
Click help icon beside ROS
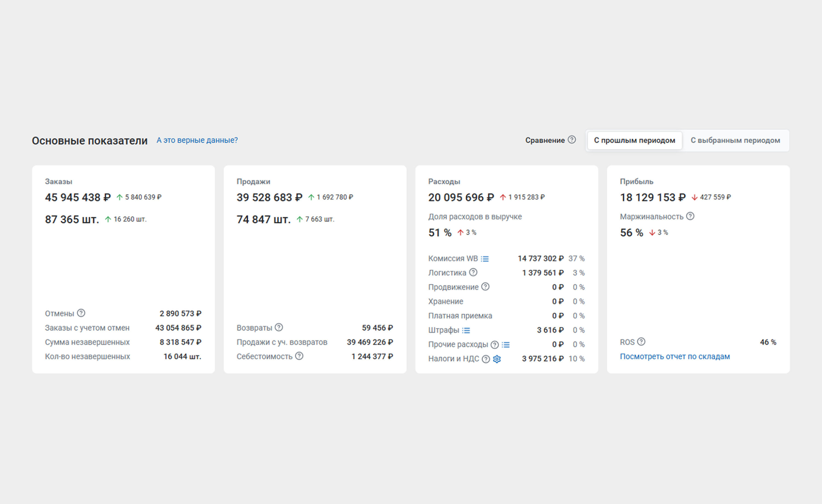(641, 342)
